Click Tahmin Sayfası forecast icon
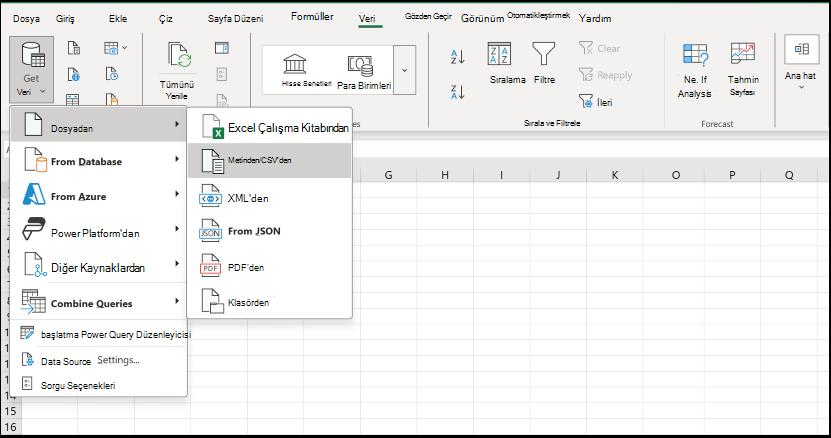The width and height of the screenshot is (831, 438). tap(742, 54)
